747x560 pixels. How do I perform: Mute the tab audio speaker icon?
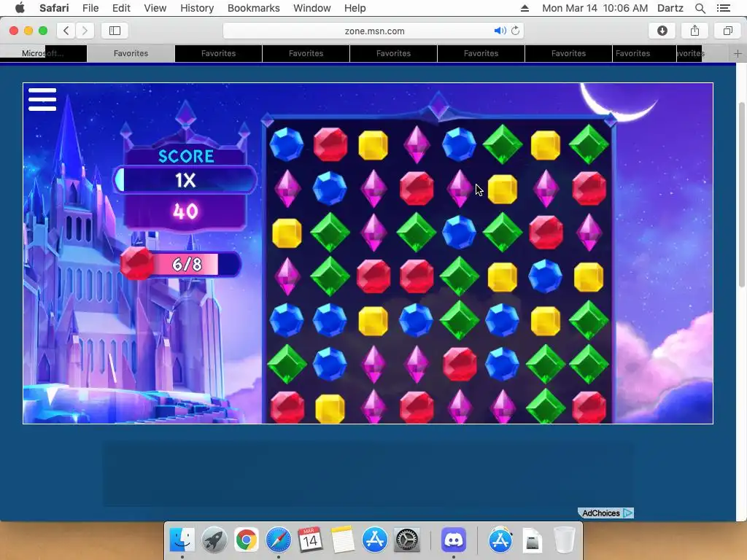point(499,31)
